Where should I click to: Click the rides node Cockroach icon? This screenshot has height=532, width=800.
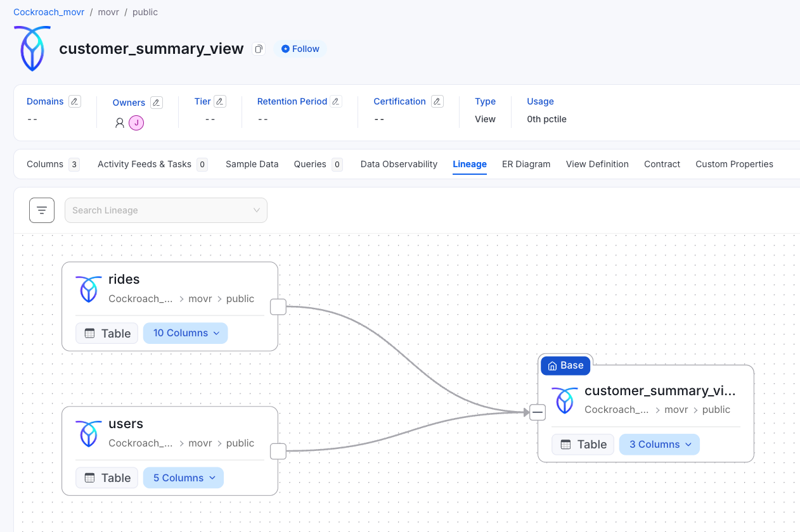coord(88,289)
